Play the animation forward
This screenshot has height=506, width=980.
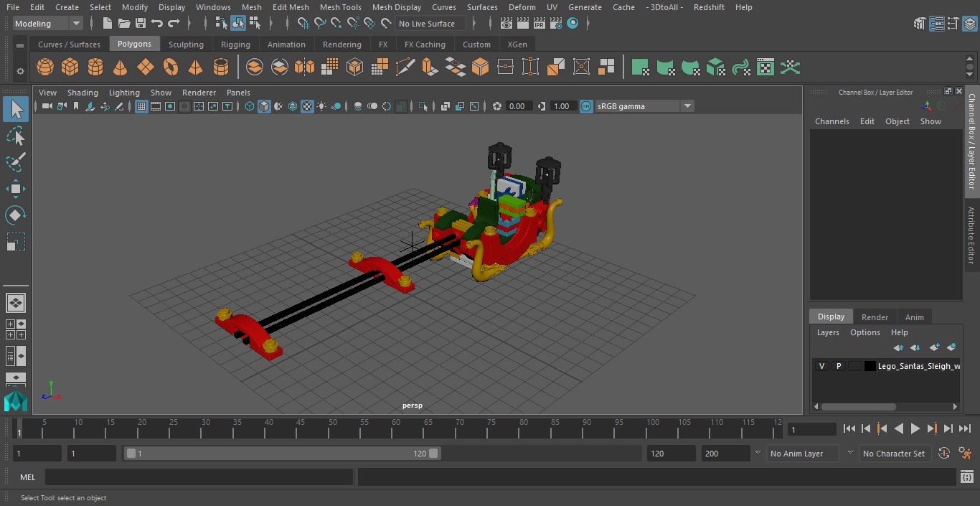[x=915, y=428]
